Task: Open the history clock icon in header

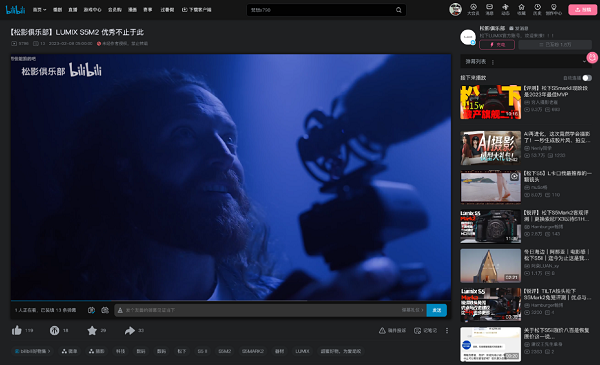Action: 537,7
